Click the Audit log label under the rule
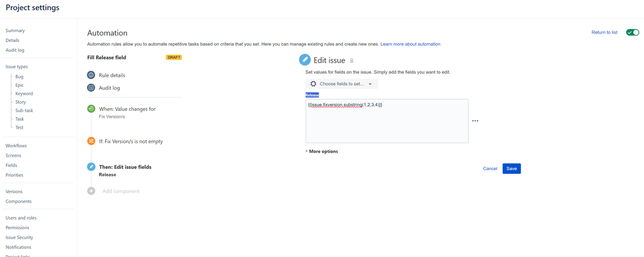The image size is (644, 257). [x=109, y=88]
